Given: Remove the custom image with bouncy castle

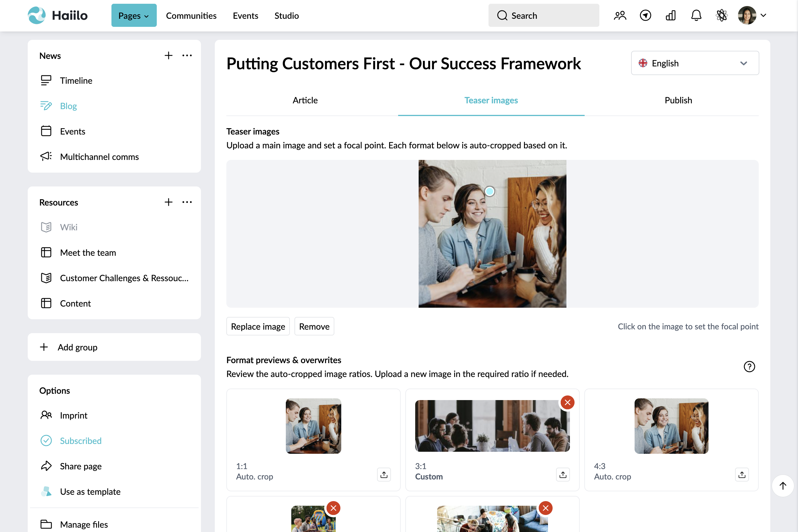Looking at the screenshot, I should click(333, 508).
